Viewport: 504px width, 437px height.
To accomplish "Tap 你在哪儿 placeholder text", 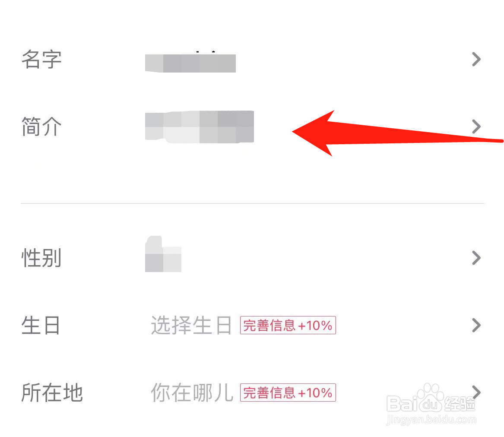I will [x=192, y=393].
